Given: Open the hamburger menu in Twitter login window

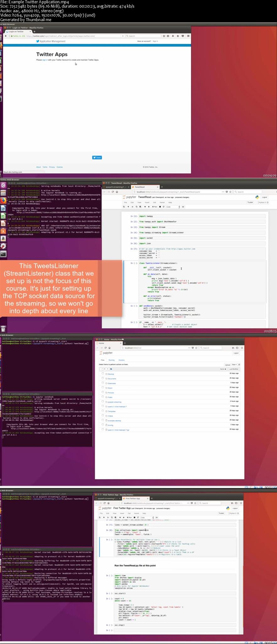Looking at the screenshot, I should click(x=188, y=36).
